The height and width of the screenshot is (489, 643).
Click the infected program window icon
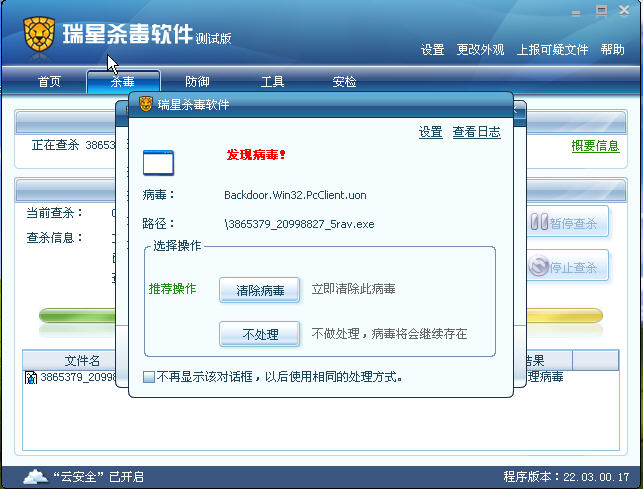click(158, 163)
